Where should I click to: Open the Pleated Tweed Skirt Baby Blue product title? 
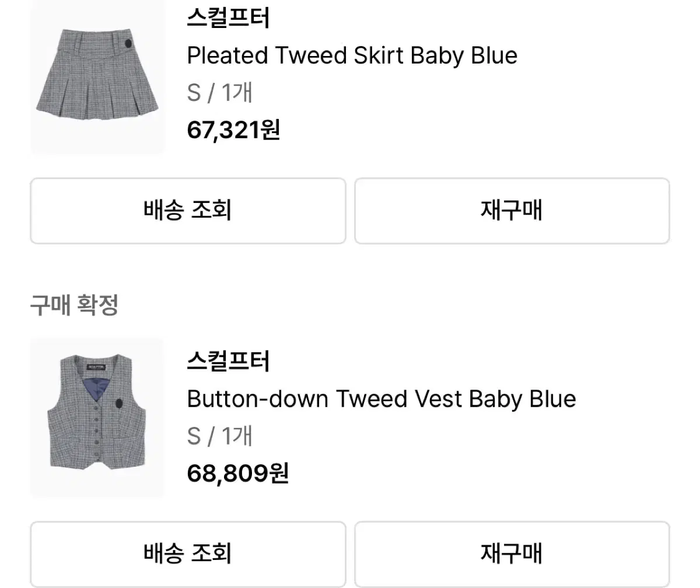click(351, 55)
